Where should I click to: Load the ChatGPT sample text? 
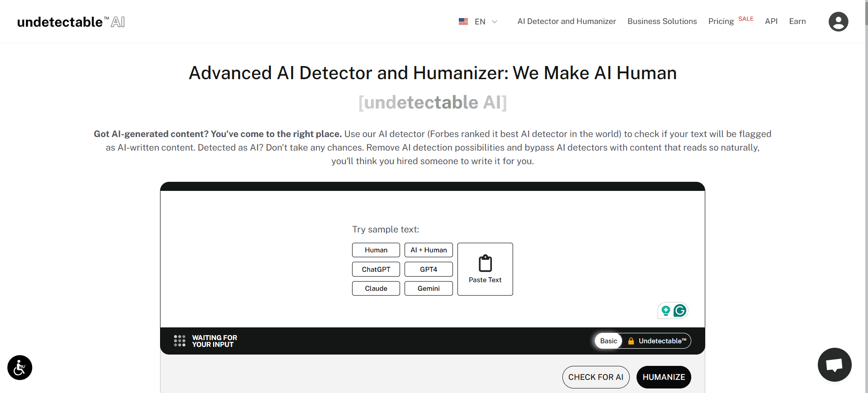(376, 269)
